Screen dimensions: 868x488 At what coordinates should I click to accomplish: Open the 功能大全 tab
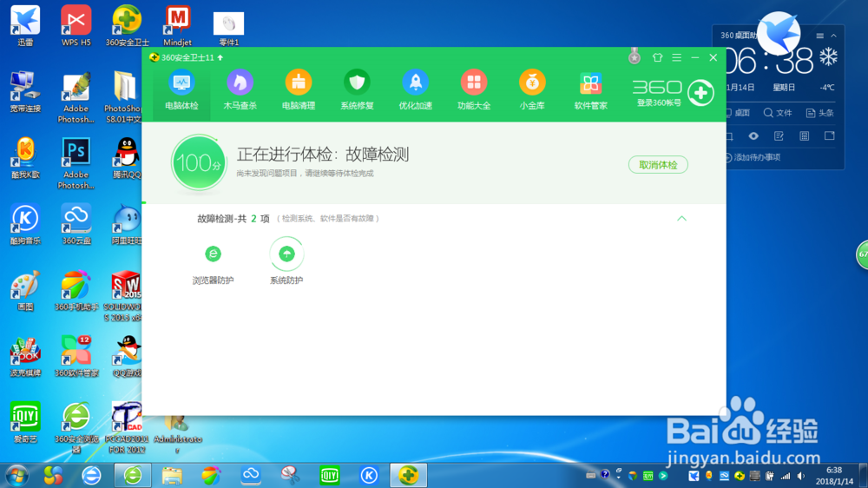(x=474, y=91)
